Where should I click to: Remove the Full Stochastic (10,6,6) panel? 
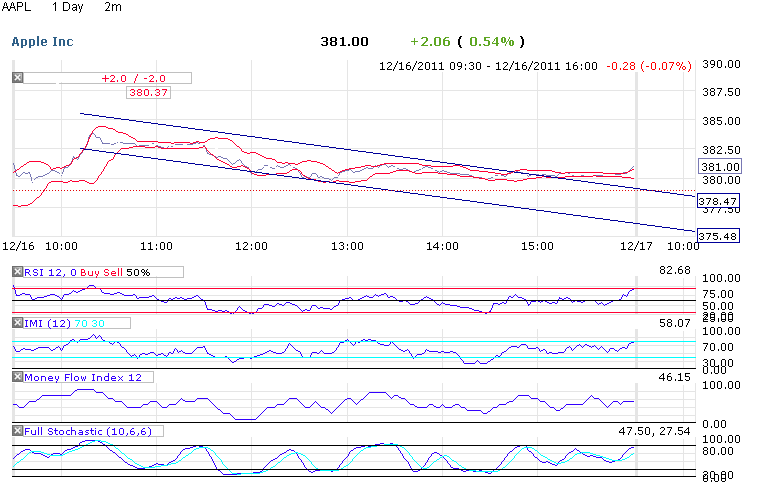tap(18, 431)
